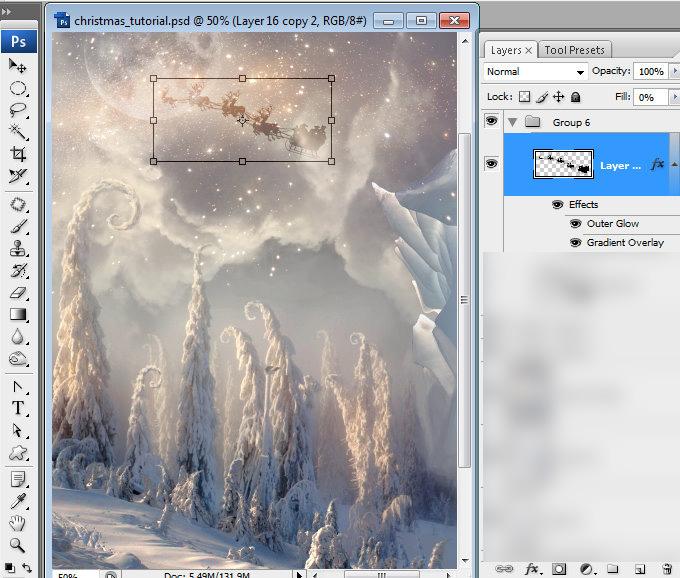Click the Fill value field

(651, 97)
